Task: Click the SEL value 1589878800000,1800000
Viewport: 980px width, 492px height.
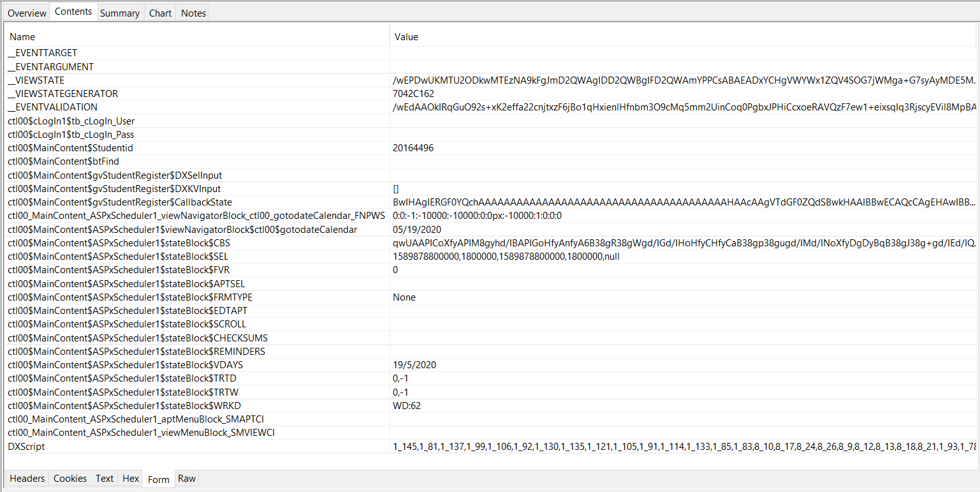Action: pos(506,257)
